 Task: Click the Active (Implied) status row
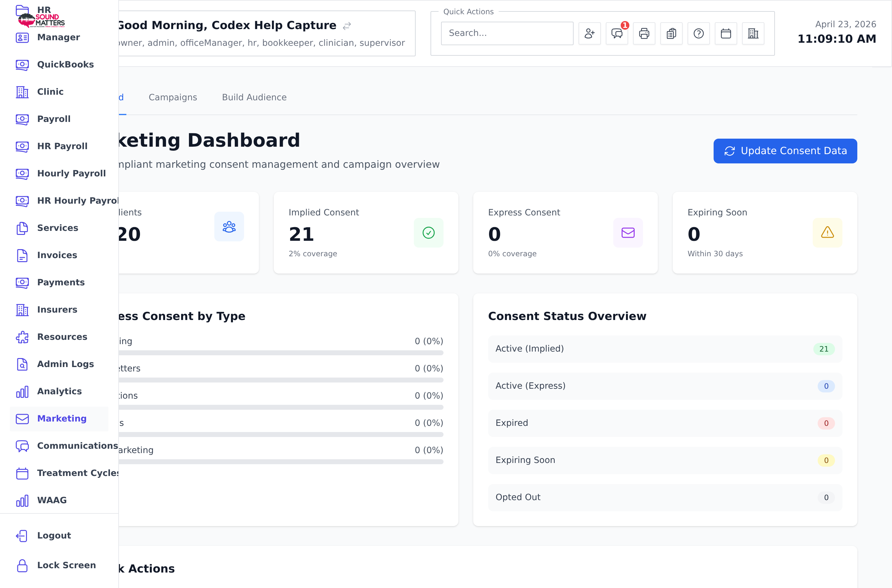click(x=665, y=349)
